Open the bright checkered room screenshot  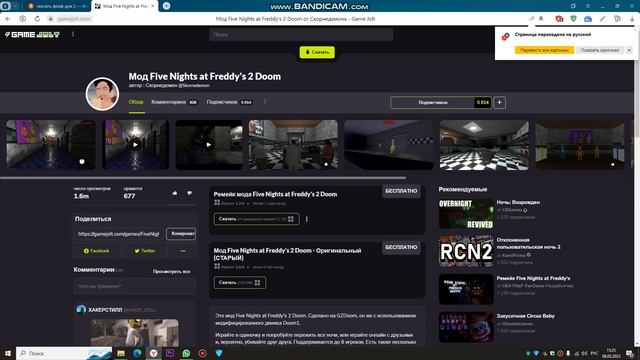[x=484, y=144]
